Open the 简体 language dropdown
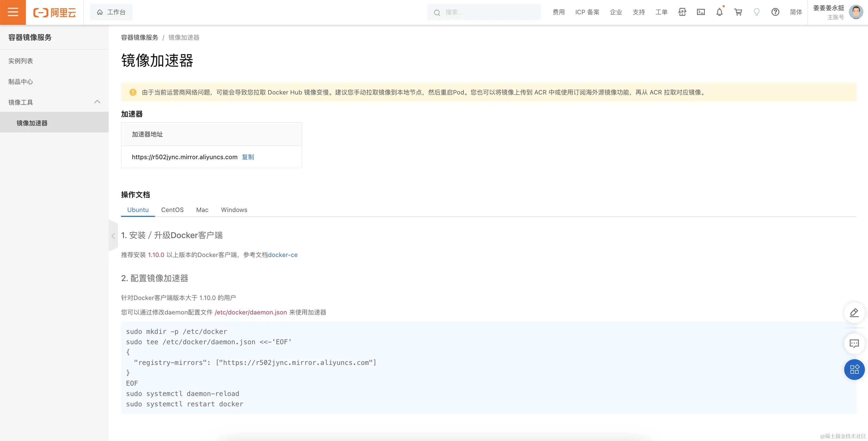 [x=796, y=12]
